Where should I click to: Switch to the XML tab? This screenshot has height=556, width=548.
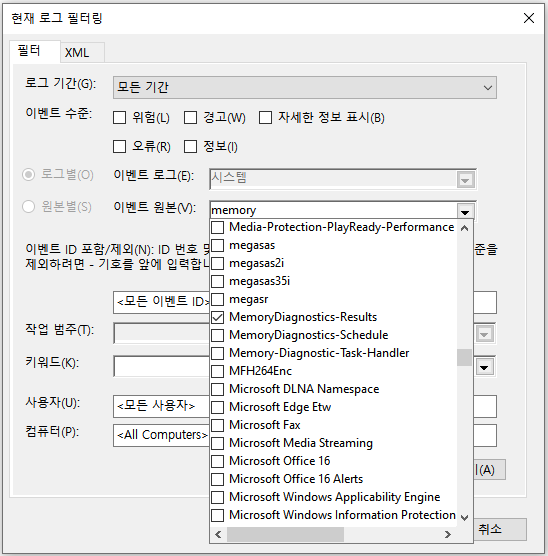tap(82, 53)
